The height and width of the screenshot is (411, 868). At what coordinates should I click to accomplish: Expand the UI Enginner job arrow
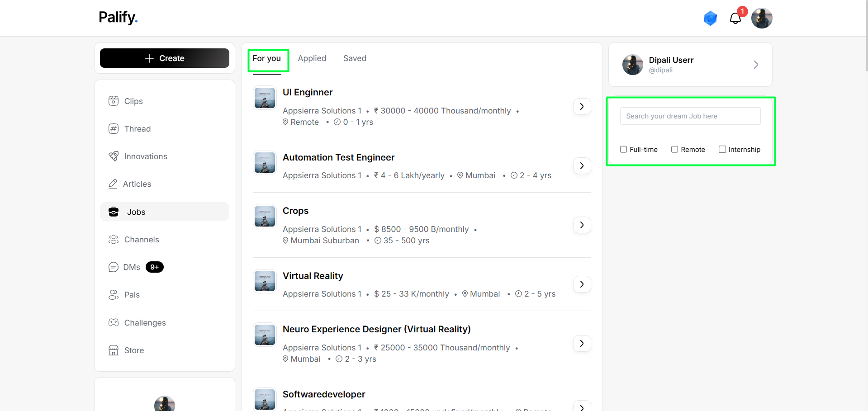pos(582,107)
